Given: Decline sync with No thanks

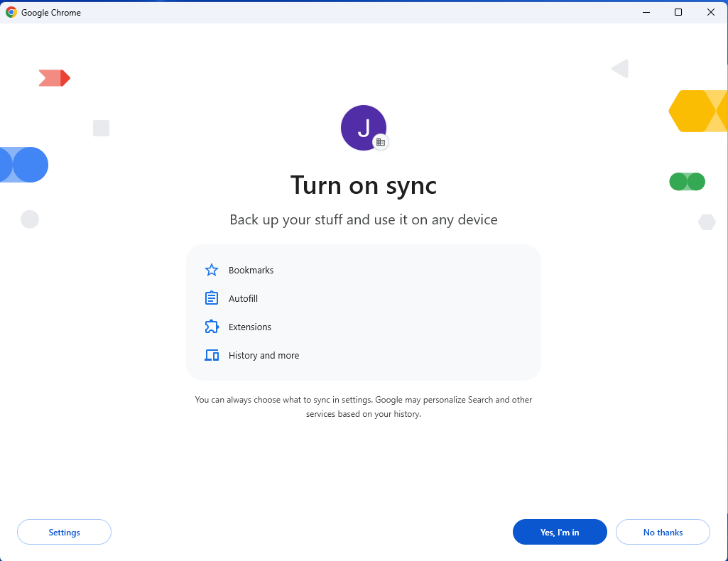Looking at the screenshot, I should [x=663, y=532].
